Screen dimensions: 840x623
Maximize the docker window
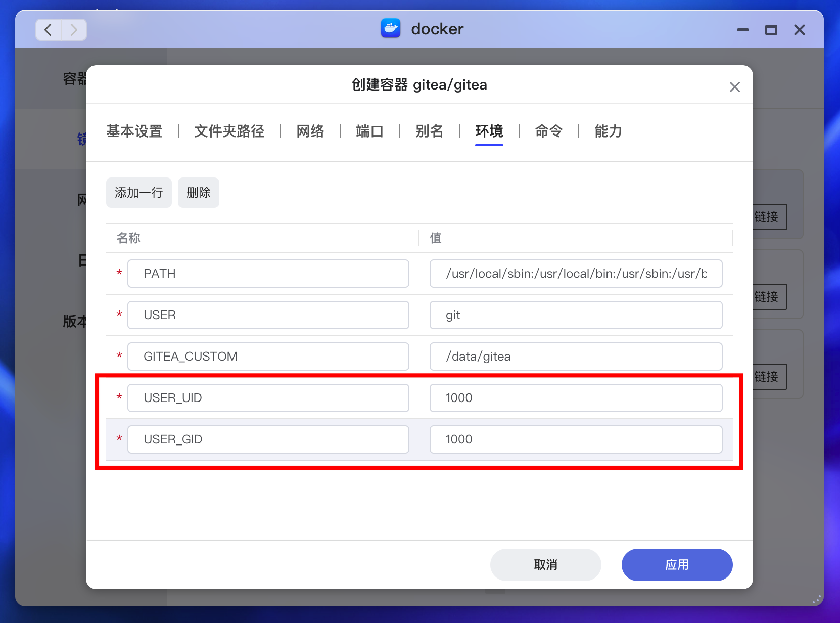click(771, 30)
